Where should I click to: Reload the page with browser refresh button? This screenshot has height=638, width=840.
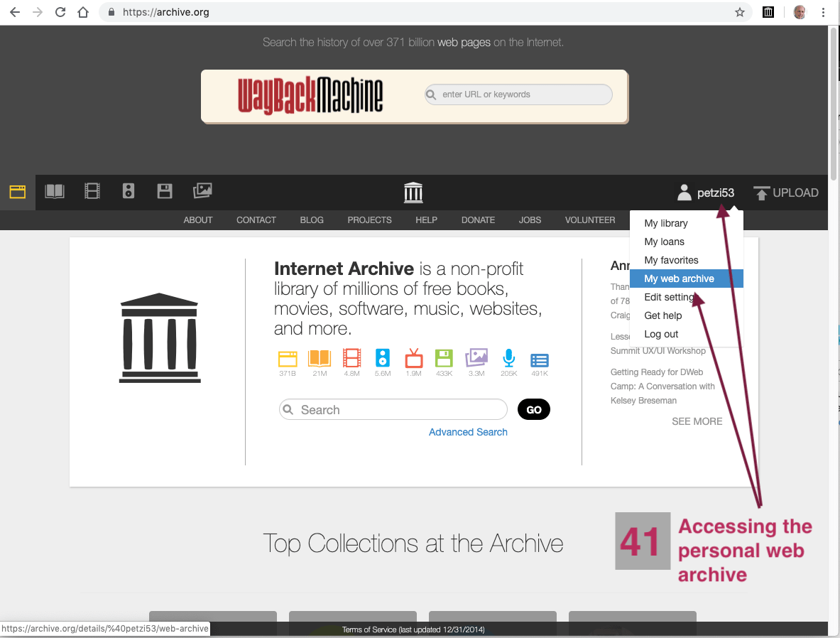(x=60, y=12)
